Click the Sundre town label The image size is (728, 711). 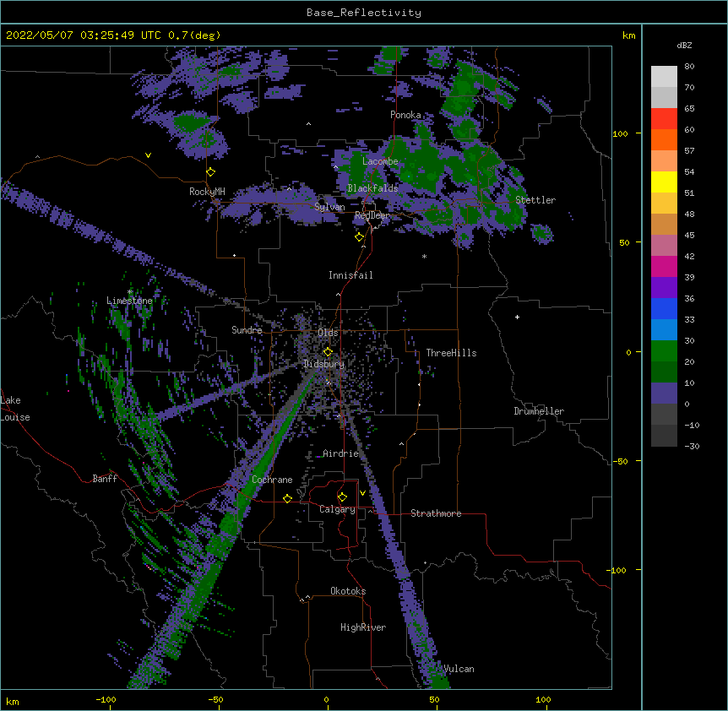pos(247,330)
